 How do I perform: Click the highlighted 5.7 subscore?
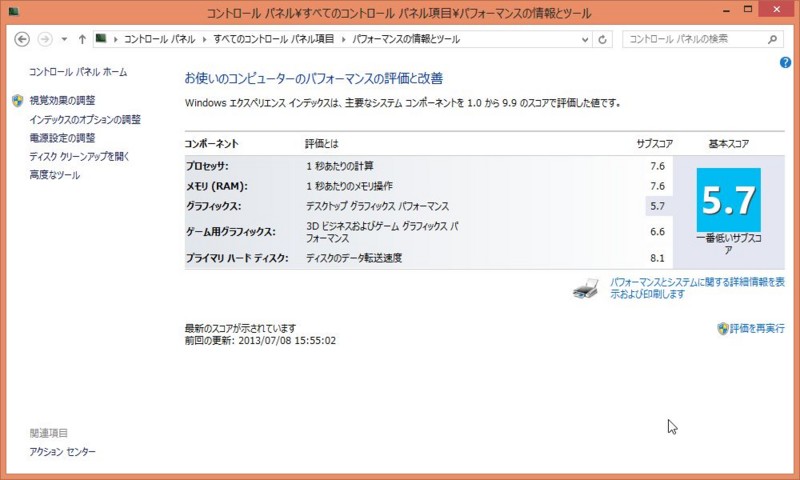(658, 207)
